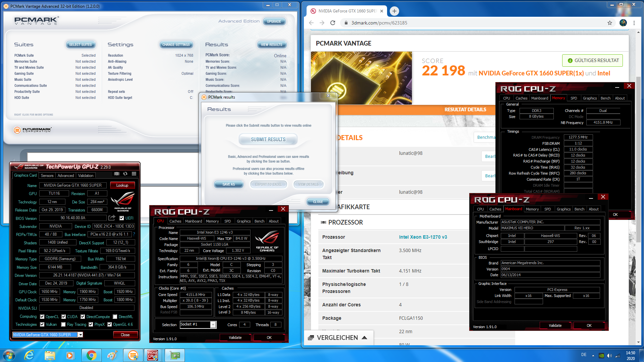Click the Chrome address bar URL
The width and height of the screenshot is (644, 362).
click(379, 23)
